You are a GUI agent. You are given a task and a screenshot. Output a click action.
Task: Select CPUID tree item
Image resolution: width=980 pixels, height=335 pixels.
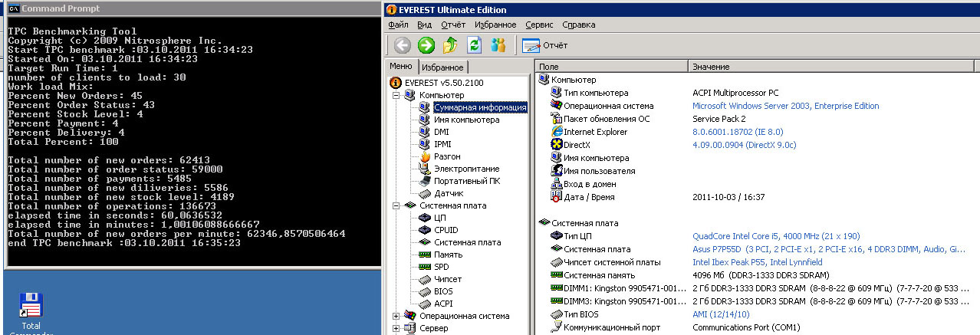[446, 230]
